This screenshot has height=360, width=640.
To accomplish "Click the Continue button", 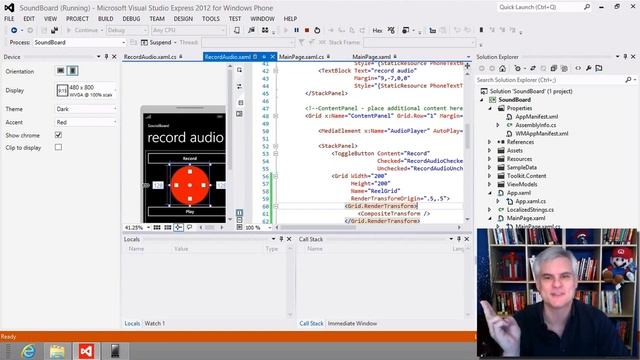I will (x=82, y=30).
